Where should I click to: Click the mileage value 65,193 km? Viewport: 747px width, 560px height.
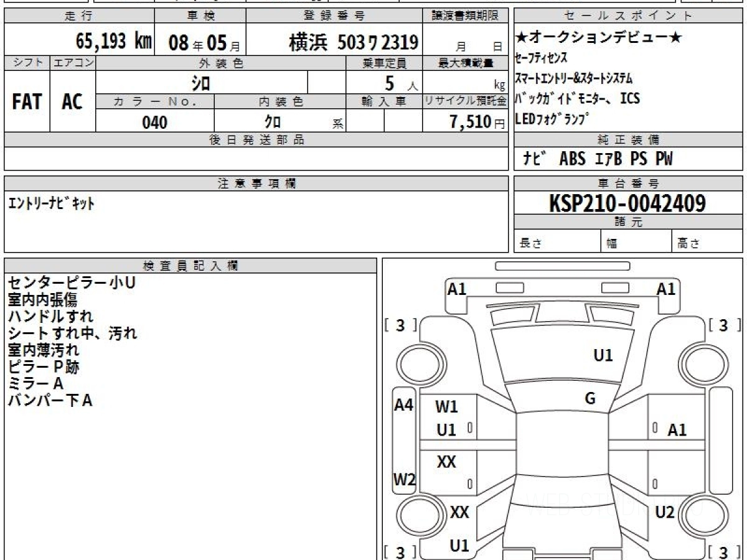click(x=114, y=42)
